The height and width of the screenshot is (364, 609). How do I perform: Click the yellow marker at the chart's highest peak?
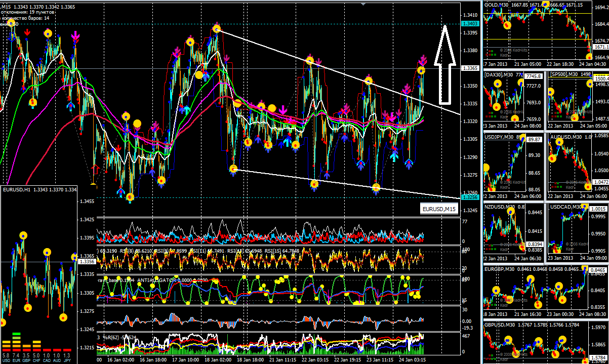coord(217,29)
